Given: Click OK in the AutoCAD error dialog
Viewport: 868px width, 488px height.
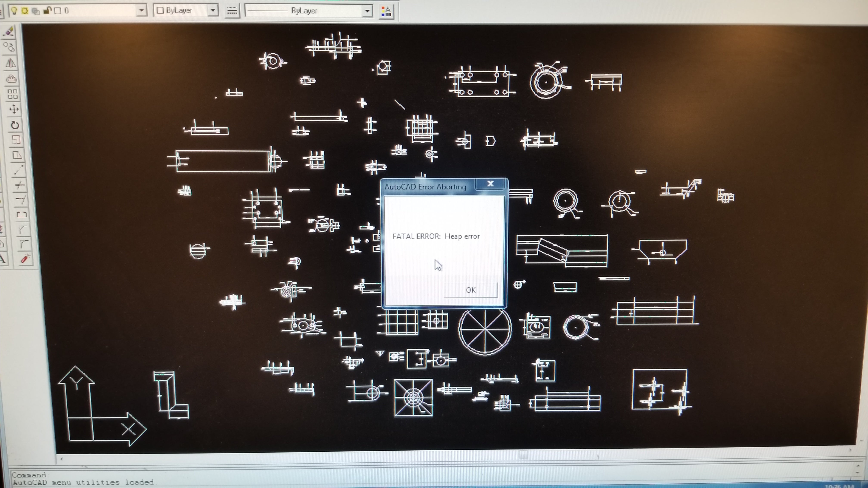Looking at the screenshot, I should (x=470, y=290).
